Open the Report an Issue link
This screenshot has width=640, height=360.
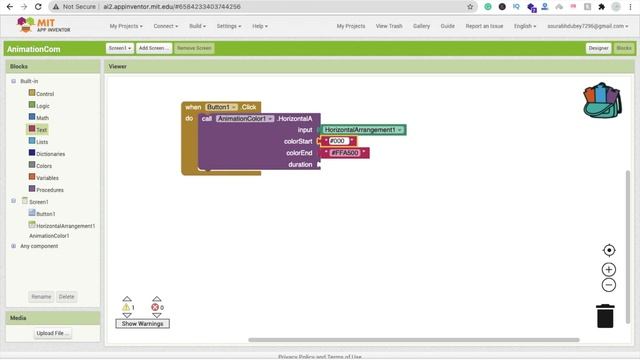click(484, 26)
